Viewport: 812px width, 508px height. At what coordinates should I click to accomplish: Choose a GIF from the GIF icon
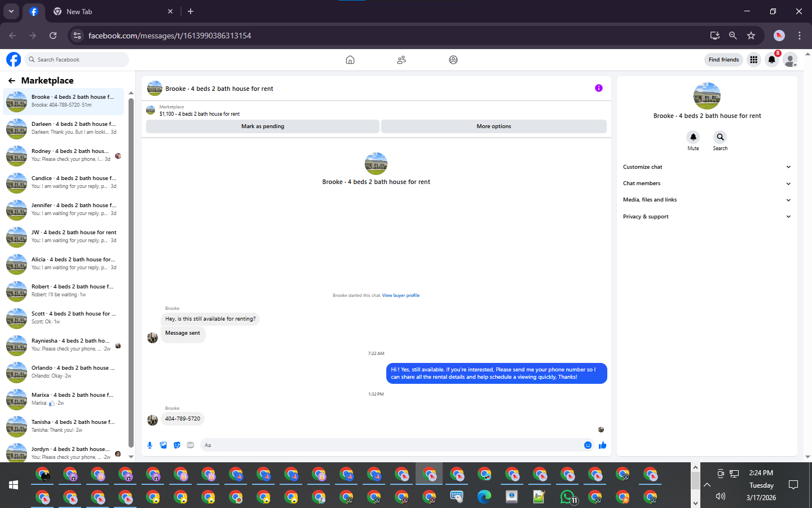[x=191, y=445]
